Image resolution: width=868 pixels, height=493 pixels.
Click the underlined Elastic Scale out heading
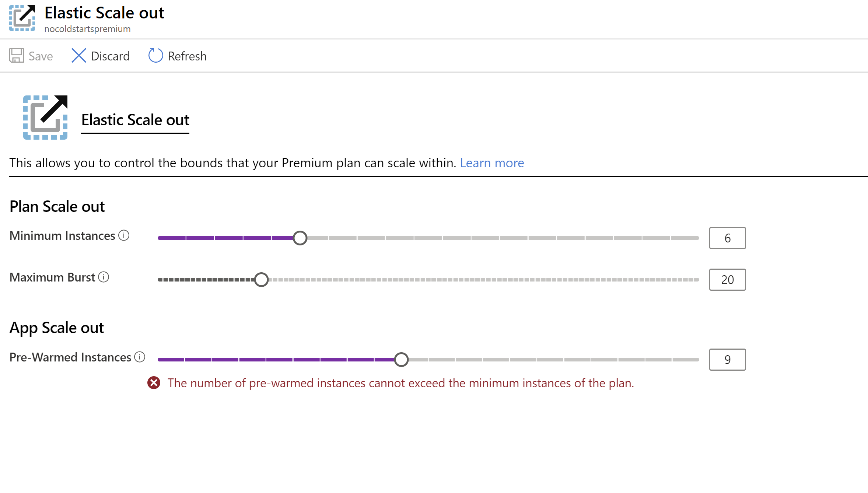click(135, 120)
